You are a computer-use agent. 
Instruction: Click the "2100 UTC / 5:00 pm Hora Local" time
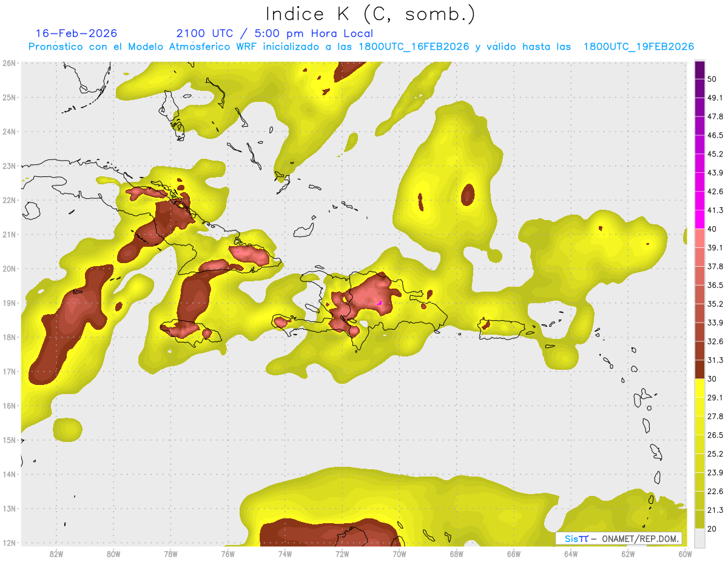pyautogui.click(x=275, y=33)
